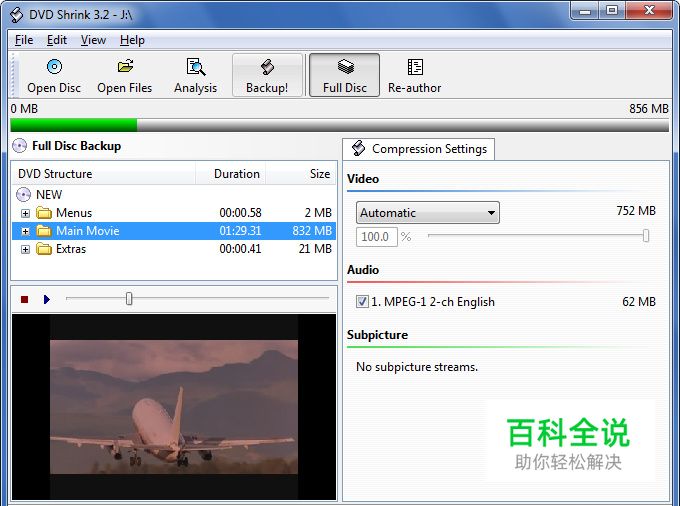This screenshot has width=680, height=506.
Task: Open the Help menu
Action: click(x=132, y=40)
